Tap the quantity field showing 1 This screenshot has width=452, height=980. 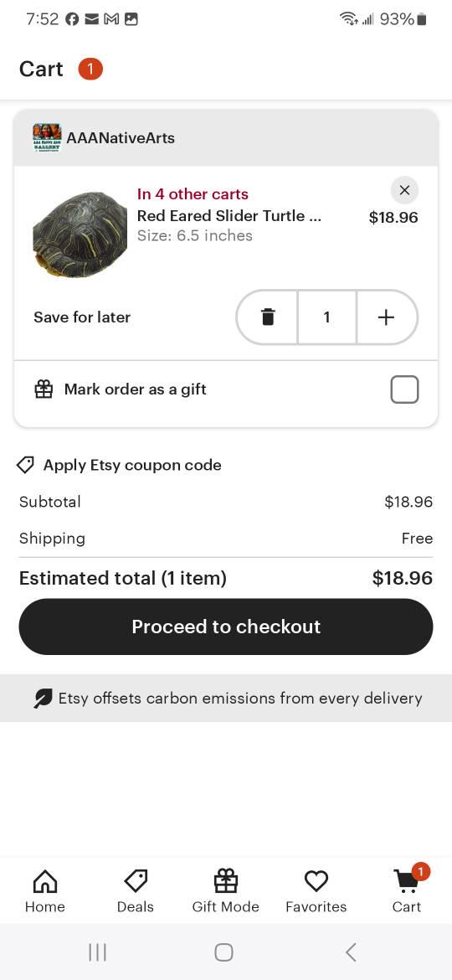tap(326, 317)
